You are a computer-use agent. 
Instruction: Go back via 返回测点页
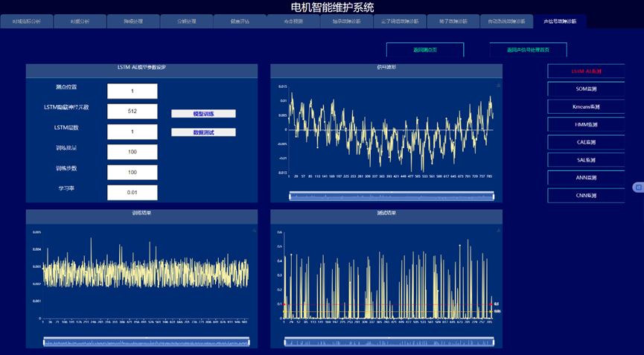pos(424,50)
